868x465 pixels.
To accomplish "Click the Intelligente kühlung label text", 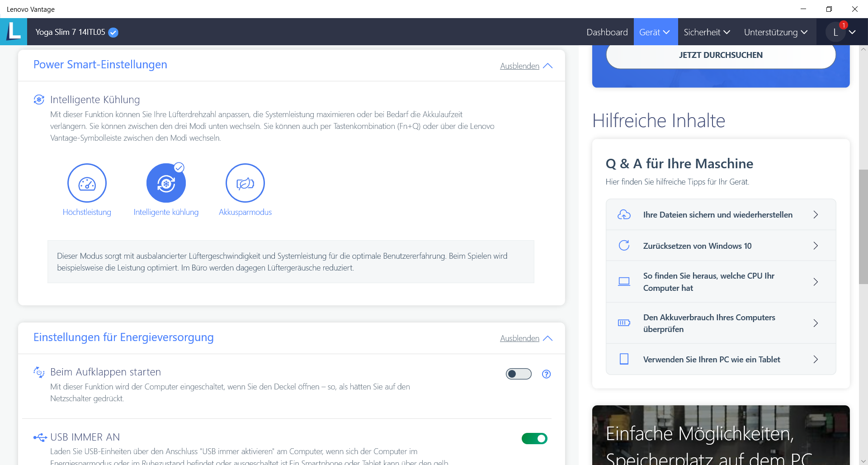I will pyautogui.click(x=166, y=212).
